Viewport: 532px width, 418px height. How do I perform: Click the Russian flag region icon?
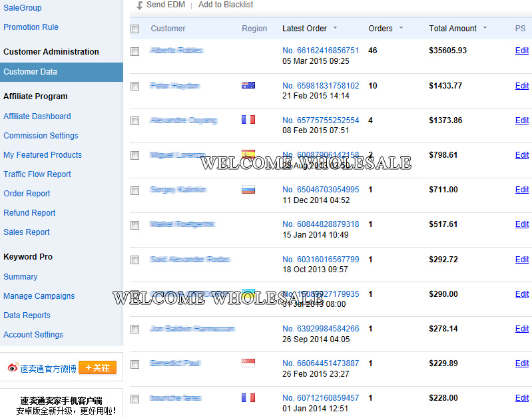coord(248,190)
